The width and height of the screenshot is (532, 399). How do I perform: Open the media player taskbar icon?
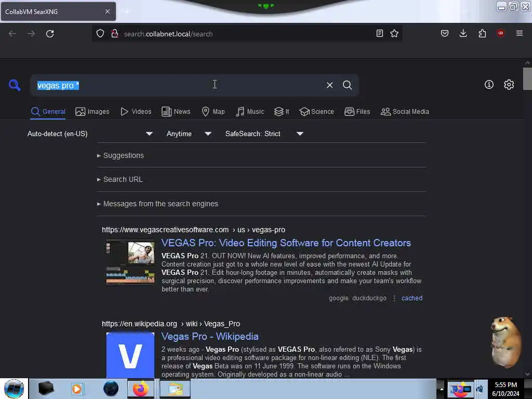pyautogui.click(x=77, y=389)
